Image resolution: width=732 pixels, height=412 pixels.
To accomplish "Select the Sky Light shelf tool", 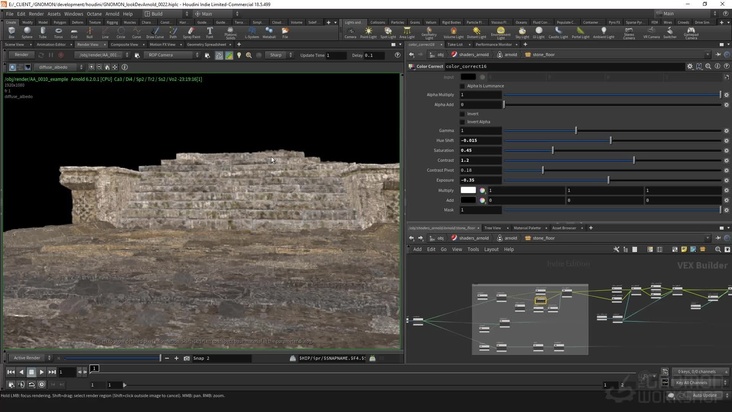I will point(524,32).
